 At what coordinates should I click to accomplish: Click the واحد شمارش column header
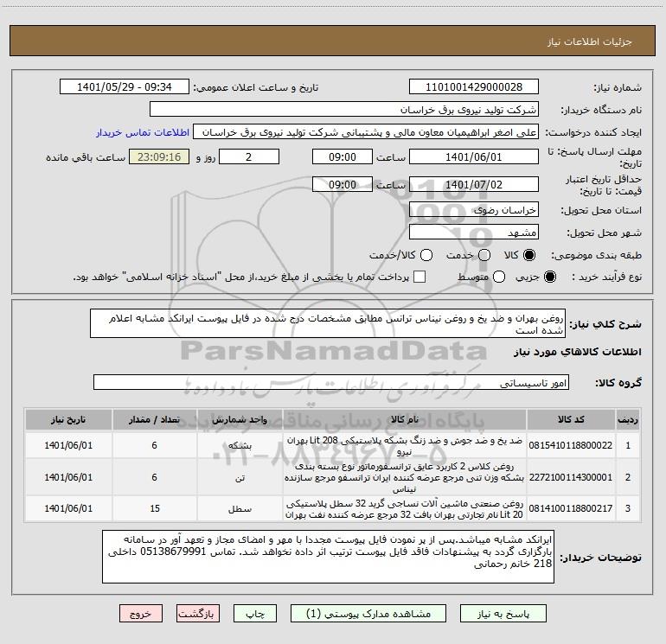(x=240, y=419)
